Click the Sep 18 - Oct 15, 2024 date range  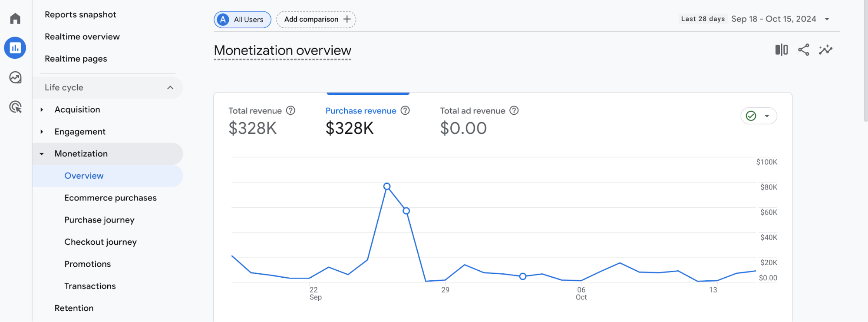(774, 19)
